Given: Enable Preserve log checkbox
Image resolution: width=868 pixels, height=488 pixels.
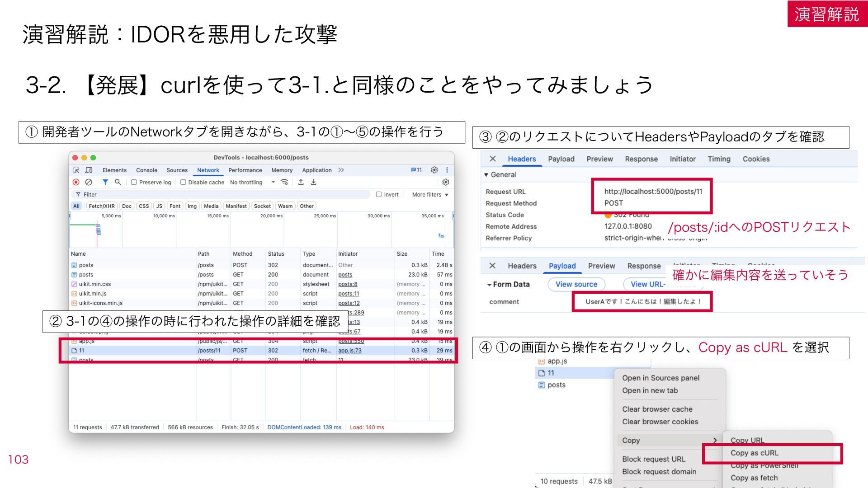Looking at the screenshot, I should coord(134,182).
